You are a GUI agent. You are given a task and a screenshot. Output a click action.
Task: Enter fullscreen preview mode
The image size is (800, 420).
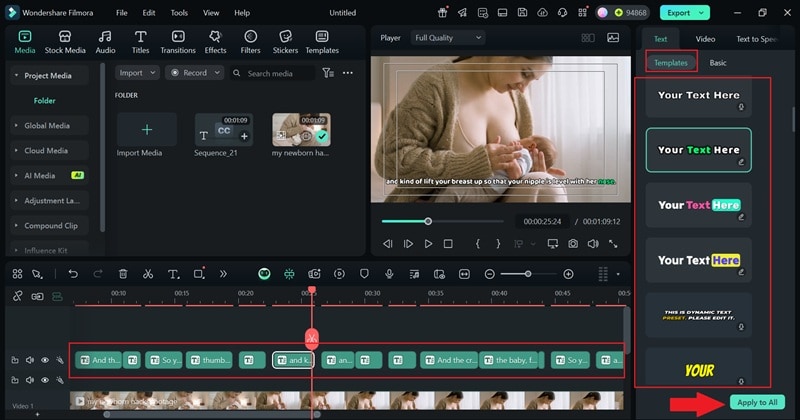pos(613,244)
